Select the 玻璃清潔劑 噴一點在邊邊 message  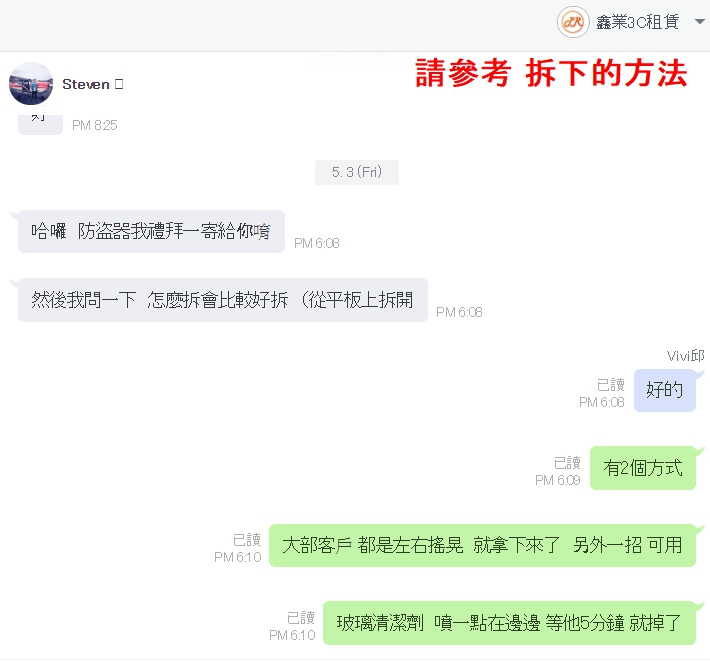pyautogui.click(x=509, y=623)
